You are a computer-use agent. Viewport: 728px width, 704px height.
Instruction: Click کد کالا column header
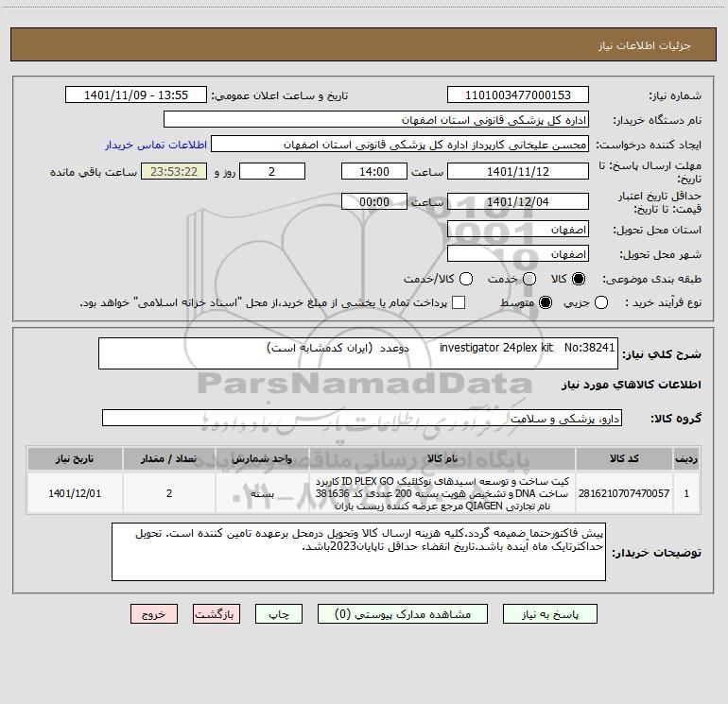coord(624,458)
